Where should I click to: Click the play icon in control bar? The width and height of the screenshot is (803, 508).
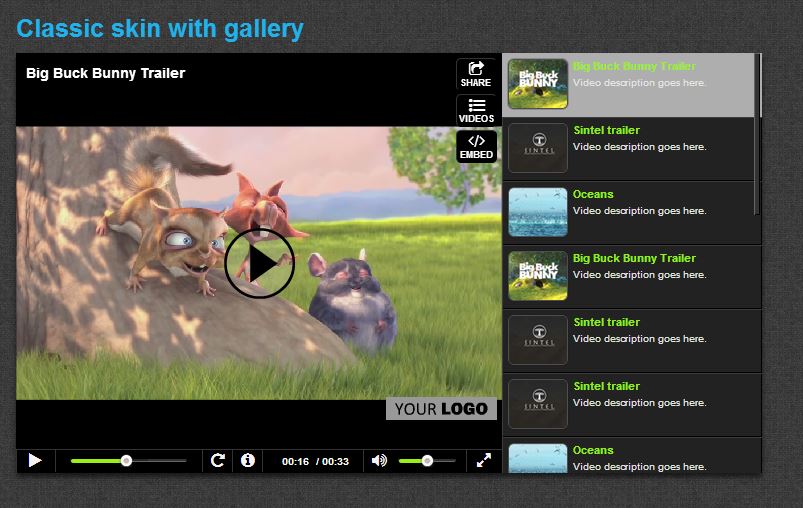(35, 460)
